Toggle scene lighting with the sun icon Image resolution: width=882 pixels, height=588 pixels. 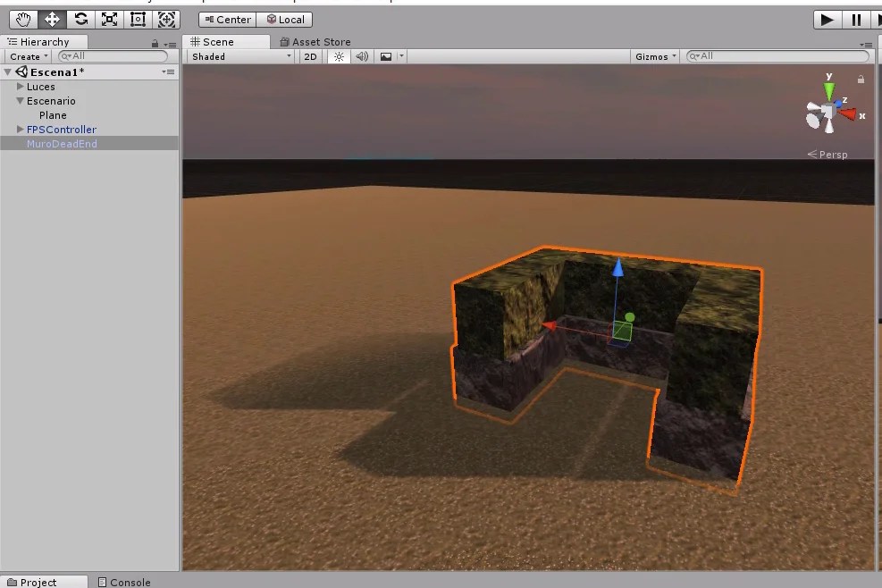(337, 55)
